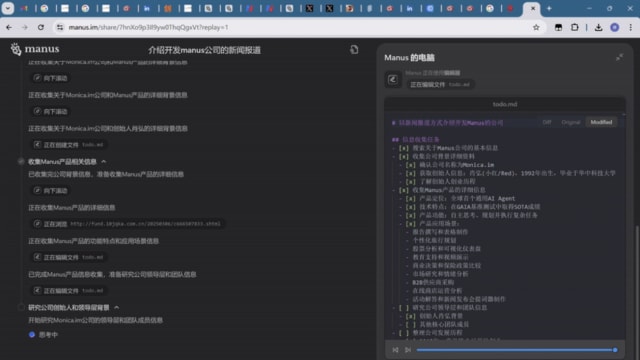The height and width of the screenshot is (360, 640).
Task: Click the [x] marker before 产品定位 line
Action: 410,198
